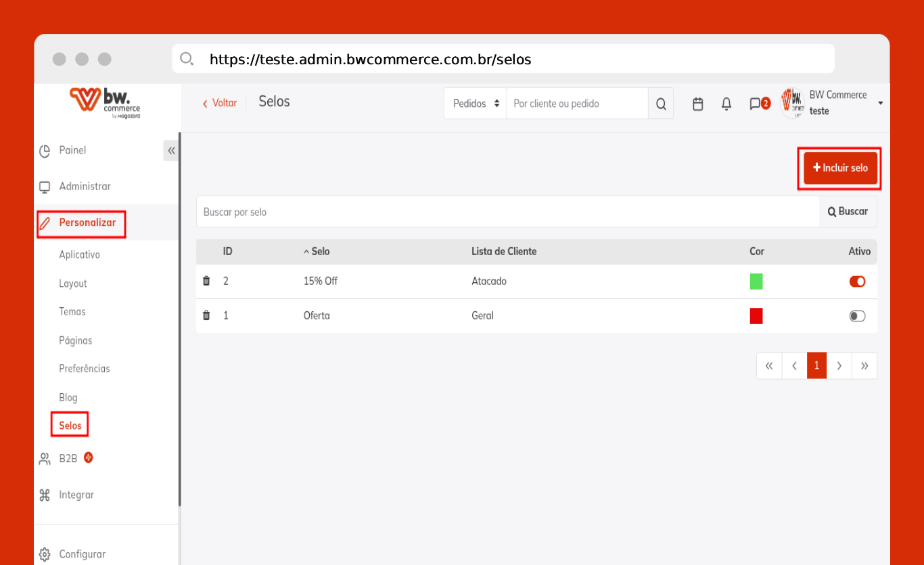Focus the Buscar por selo field
Screen dimensions: 924x565
coord(507,212)
